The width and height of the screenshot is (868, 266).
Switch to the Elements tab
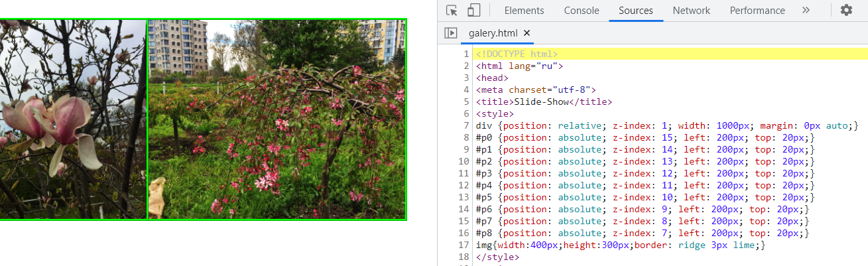524,11
